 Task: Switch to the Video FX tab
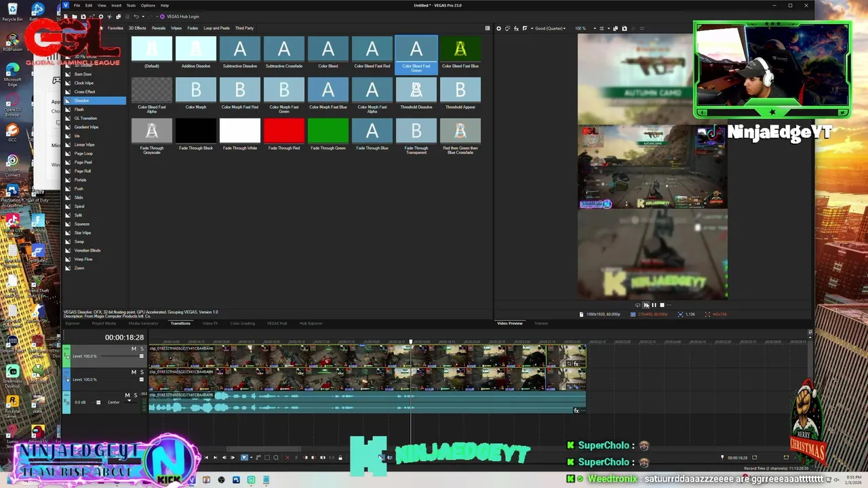click(210, 323)
